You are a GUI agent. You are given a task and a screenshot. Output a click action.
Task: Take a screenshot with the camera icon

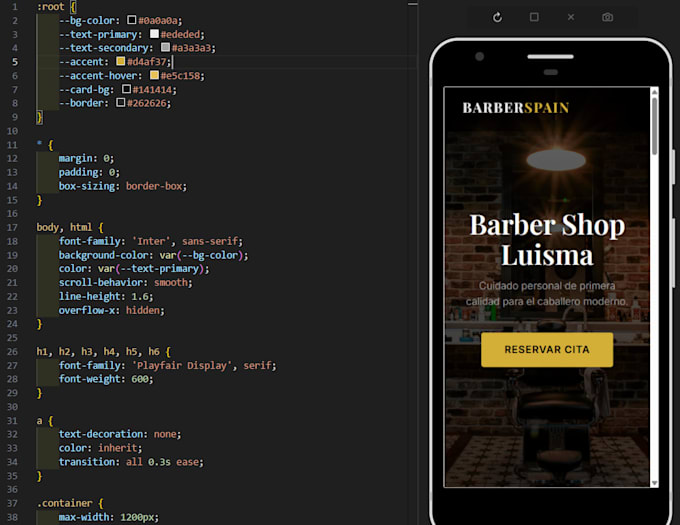click(x=608, y=17)
